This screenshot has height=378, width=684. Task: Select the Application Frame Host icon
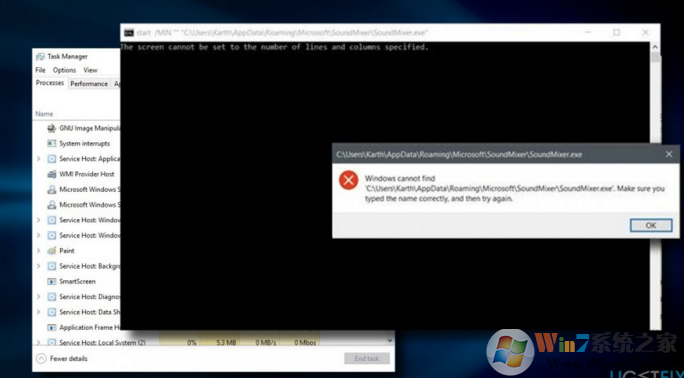(x=52, y=327)
